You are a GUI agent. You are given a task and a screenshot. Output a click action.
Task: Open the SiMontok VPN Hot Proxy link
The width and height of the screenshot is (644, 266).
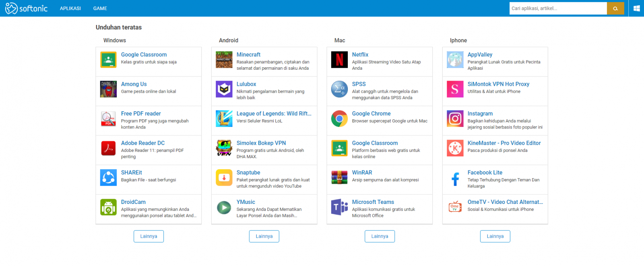tap(498, 84)
